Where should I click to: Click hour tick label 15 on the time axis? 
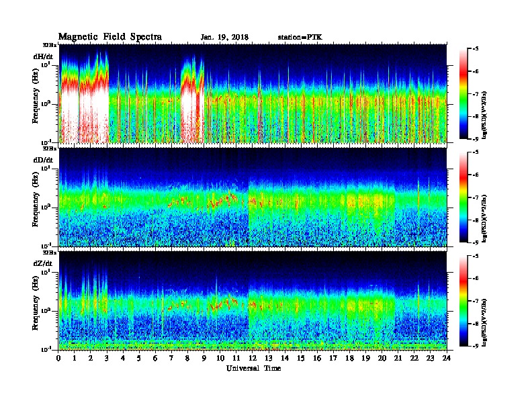pos(301,359)
